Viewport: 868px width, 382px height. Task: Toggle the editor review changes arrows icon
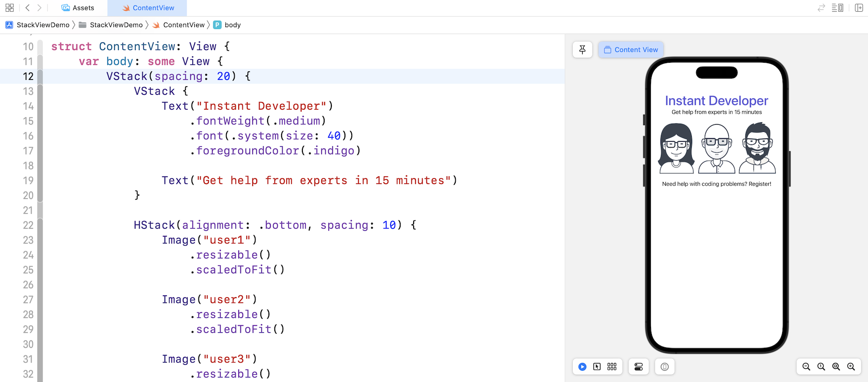(x=821, y=8)
